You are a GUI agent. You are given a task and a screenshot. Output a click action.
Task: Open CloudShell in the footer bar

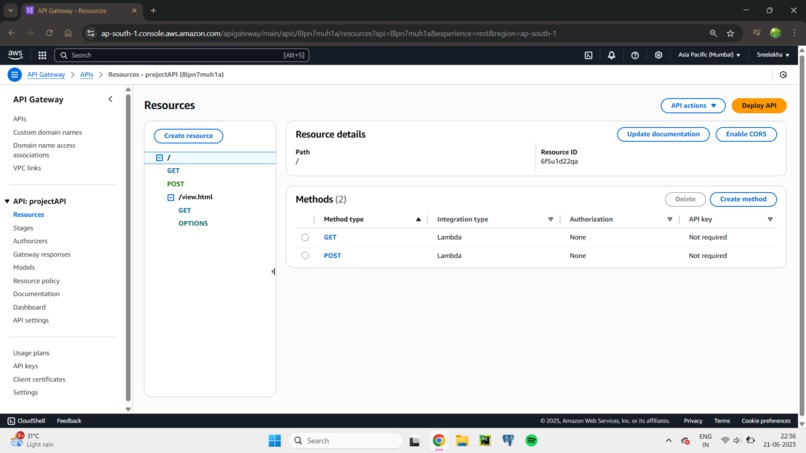pos(26,421)
